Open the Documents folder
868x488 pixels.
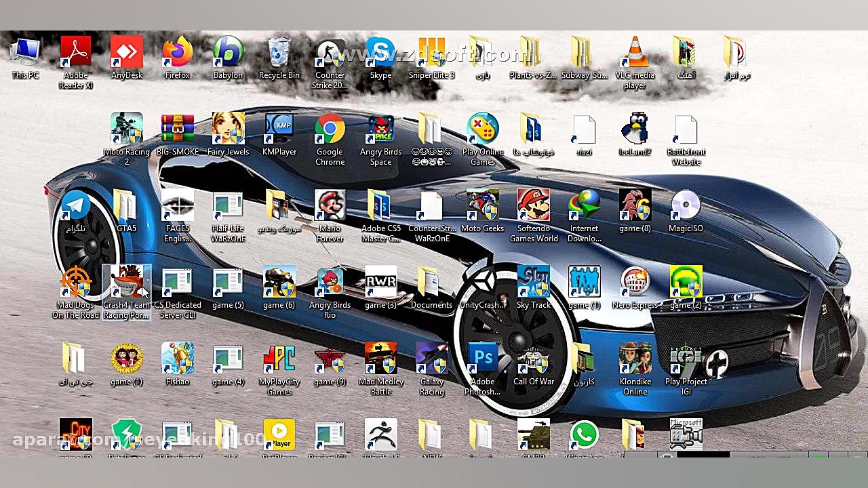pyautogui.click(x=431, y=289)
